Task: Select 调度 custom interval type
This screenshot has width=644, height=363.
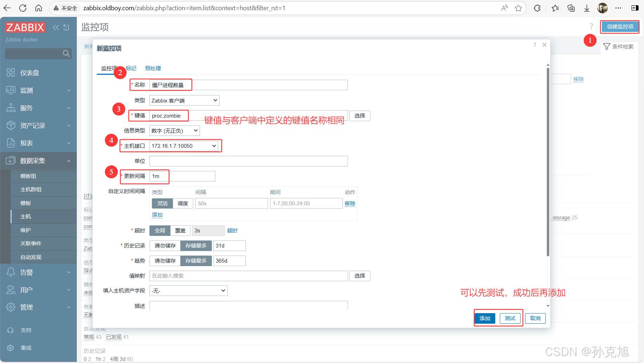Action: pyautogui.click(x=183, y=204)
